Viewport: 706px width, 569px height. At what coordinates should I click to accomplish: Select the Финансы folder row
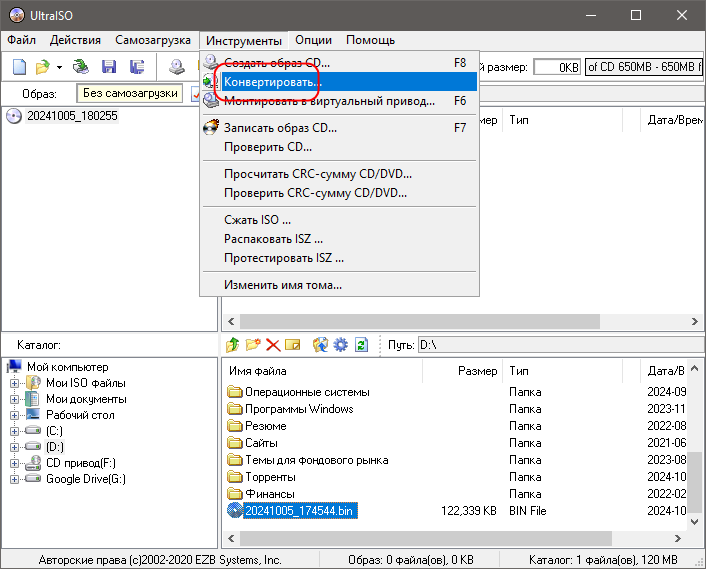click(270, 494)
